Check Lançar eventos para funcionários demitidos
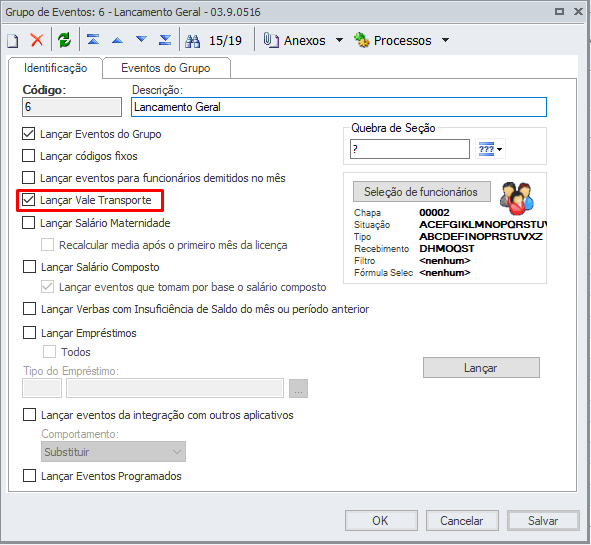The image size is (591, 545). point(29,178)
